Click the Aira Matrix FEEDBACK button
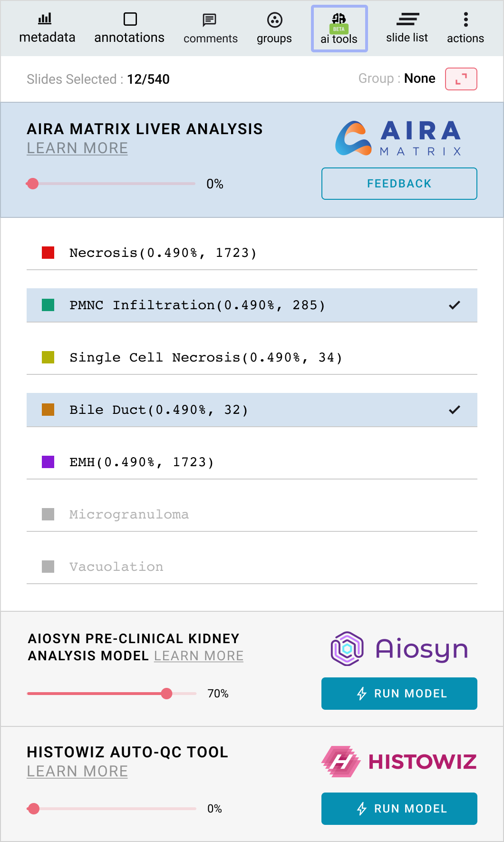Viewport: 504px width, 842px height. click(x=399, y=184)
